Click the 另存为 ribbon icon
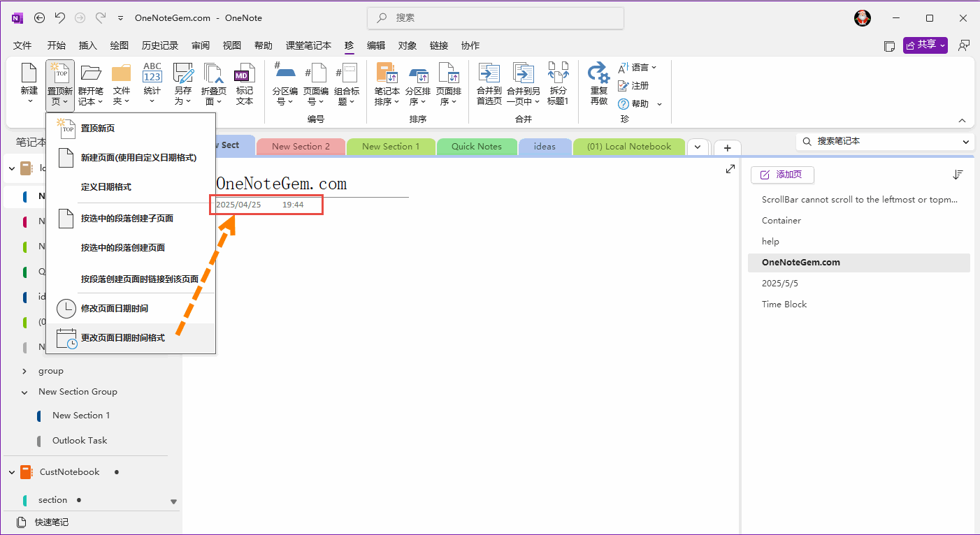 (x=183, y=73)
